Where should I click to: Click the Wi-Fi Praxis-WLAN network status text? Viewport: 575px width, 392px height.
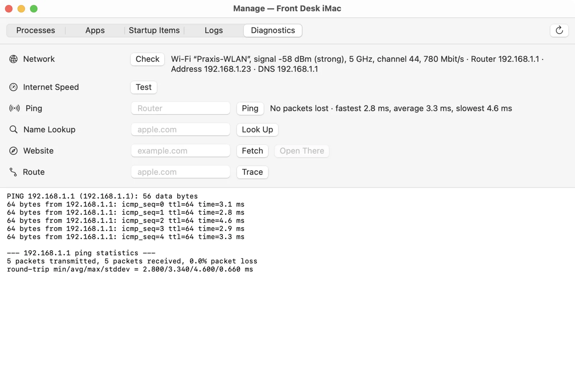tap(357, 64)
